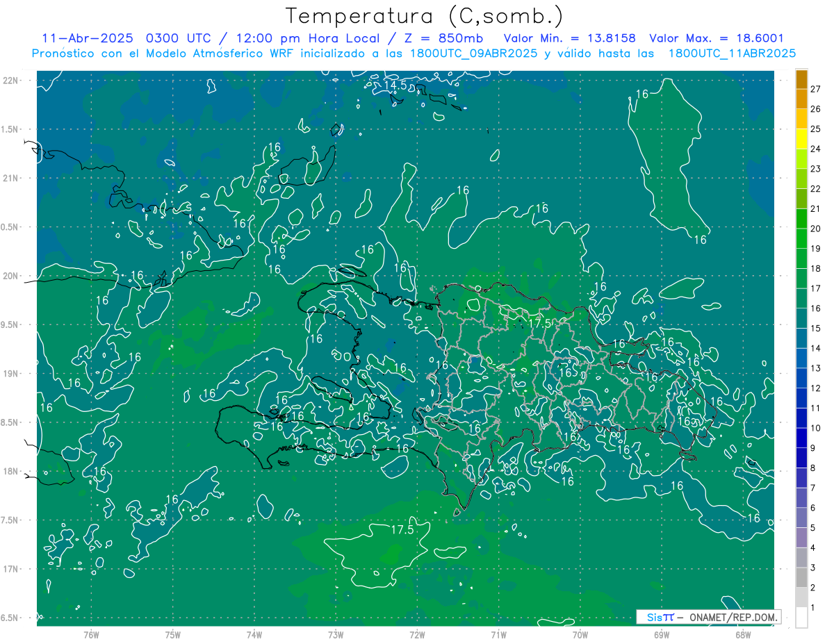The width and height of the screenshot is (834, 644).
Task: Click the "72W" longitude axis label
Action: pyautogui.click(x=417, y=634)
